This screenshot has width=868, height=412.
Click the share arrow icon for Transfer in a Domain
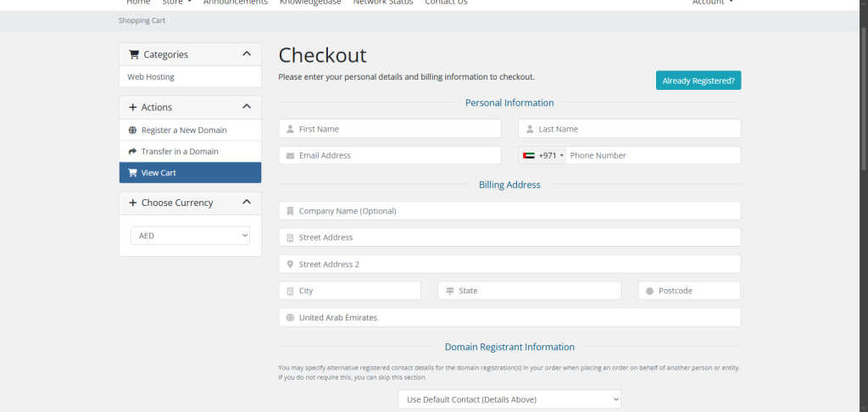[x=132, y=151]
